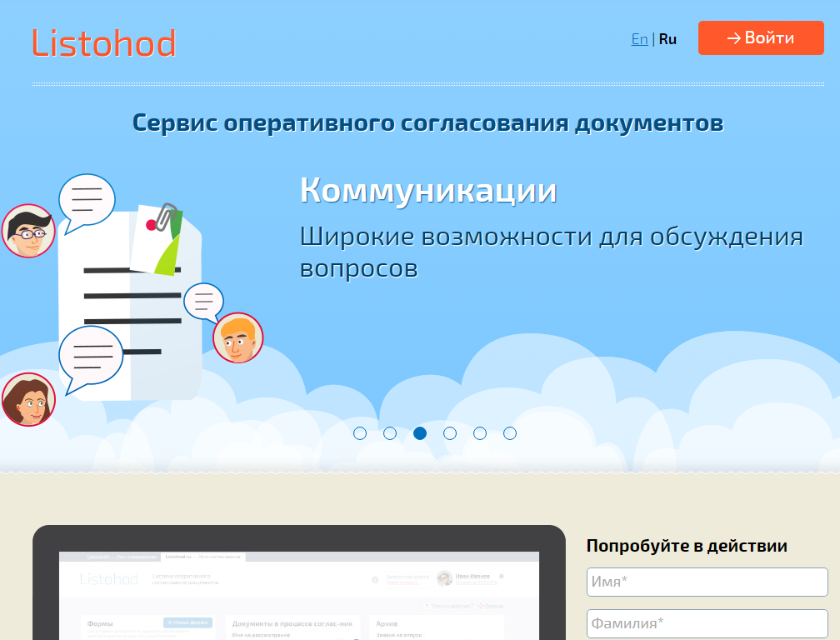
Task: Click the avatar of man with glasses
Action: pos(28,231)
